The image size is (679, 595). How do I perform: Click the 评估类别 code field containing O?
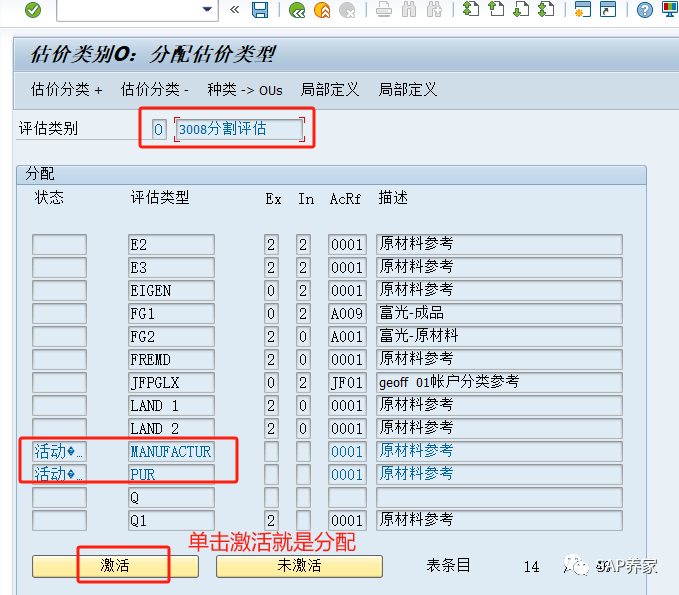(x=159, y=129)
